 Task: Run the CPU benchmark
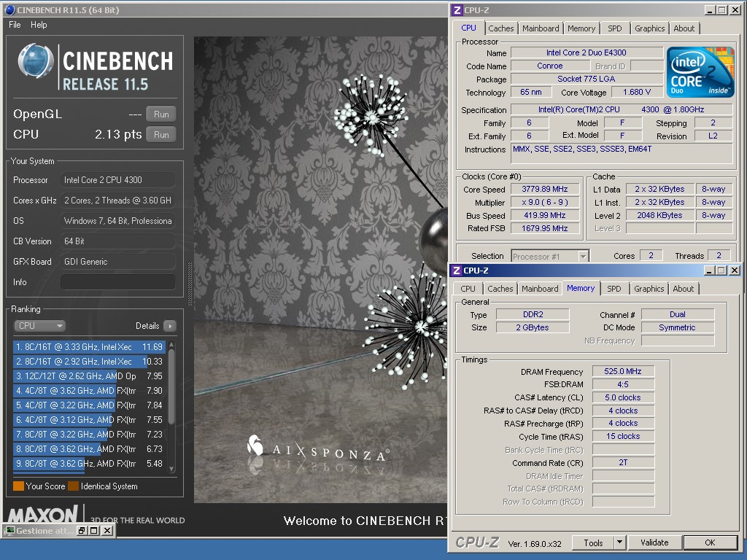point(161,135)
